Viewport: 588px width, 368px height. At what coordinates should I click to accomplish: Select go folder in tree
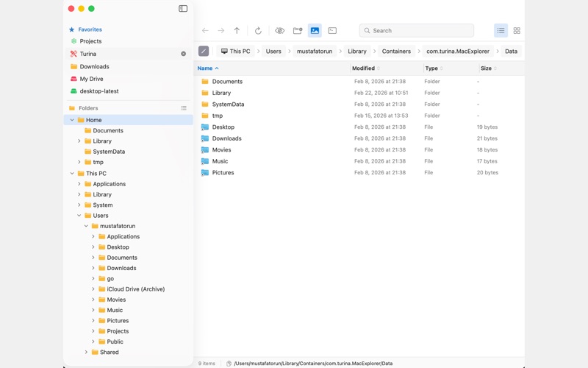[128, 279]
